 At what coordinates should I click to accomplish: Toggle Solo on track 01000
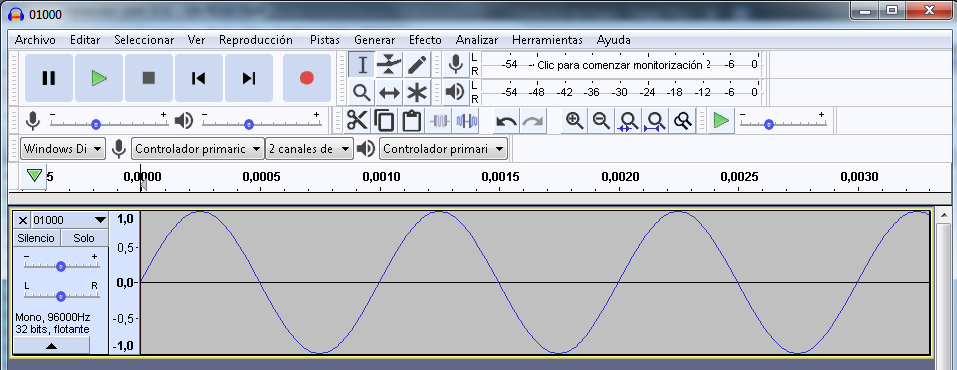click(84, 238)
